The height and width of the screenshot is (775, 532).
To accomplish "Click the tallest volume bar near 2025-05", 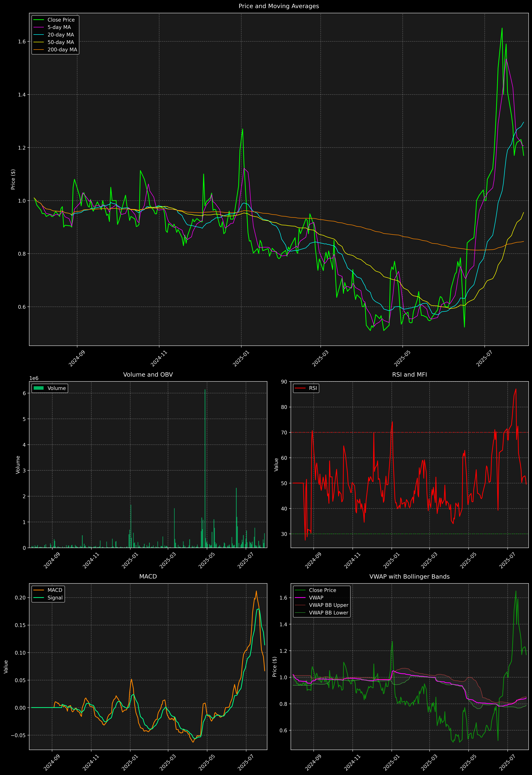I will click(205, 469).
